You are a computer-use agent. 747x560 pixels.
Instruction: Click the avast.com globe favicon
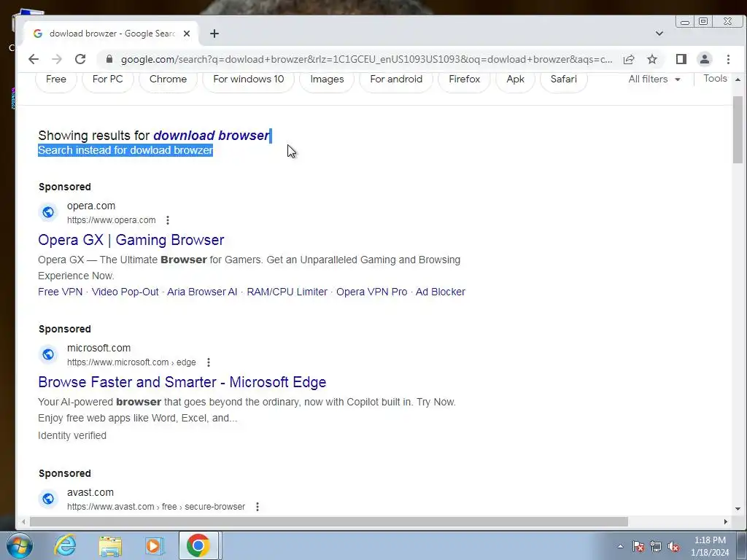click(48, 499)
